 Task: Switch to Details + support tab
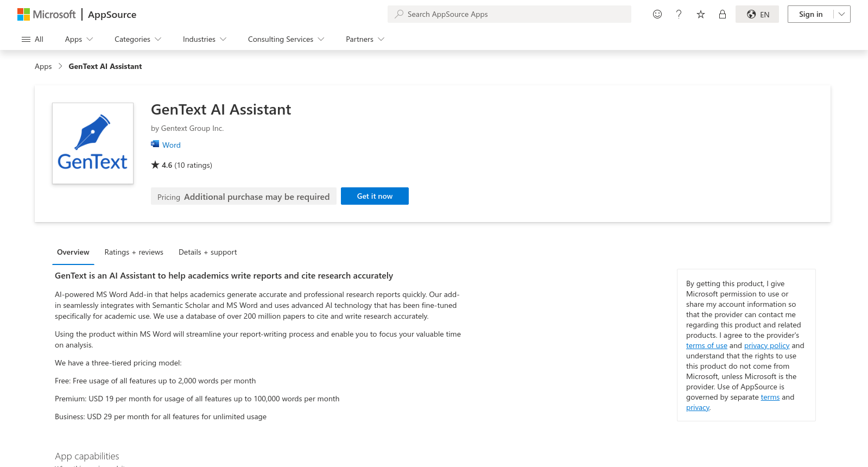208,252
